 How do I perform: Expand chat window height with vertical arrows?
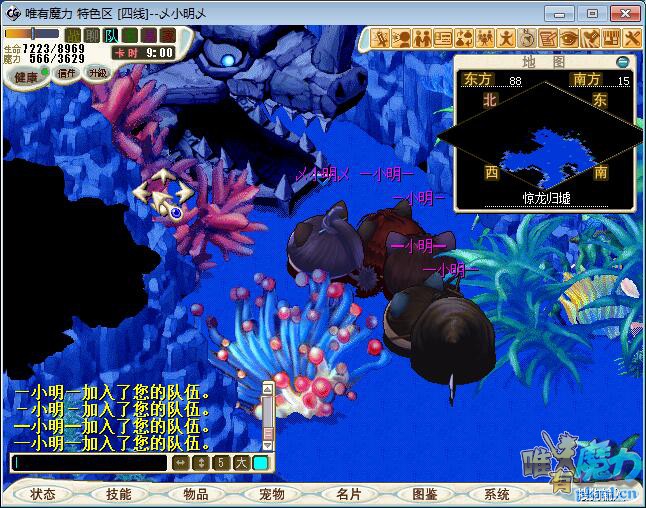point(200,463)
